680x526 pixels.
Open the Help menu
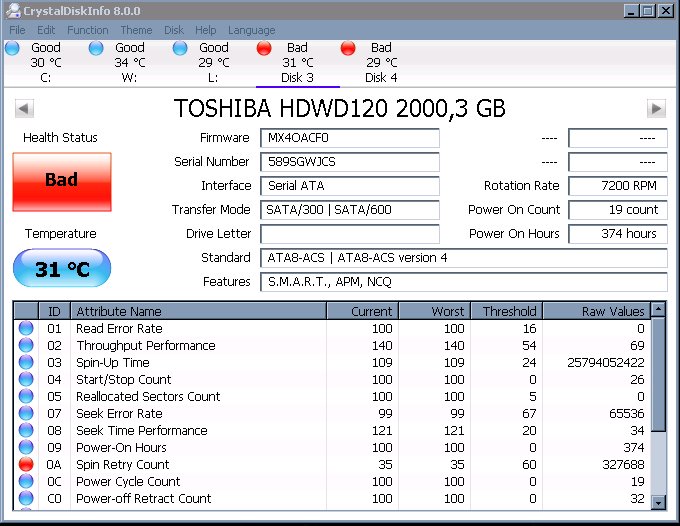pos(206,30)
